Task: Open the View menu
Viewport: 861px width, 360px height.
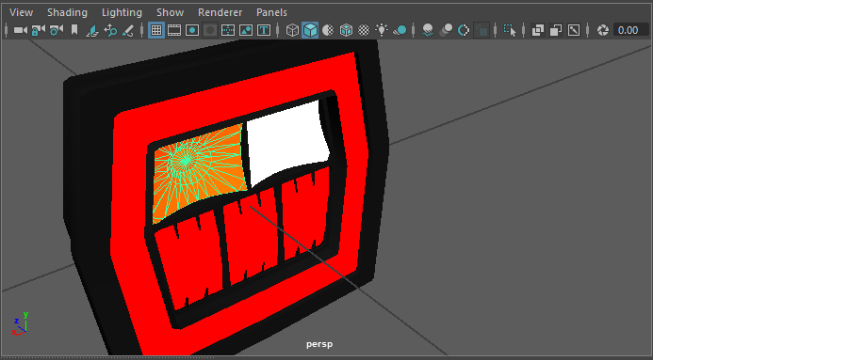Action: 21,12
